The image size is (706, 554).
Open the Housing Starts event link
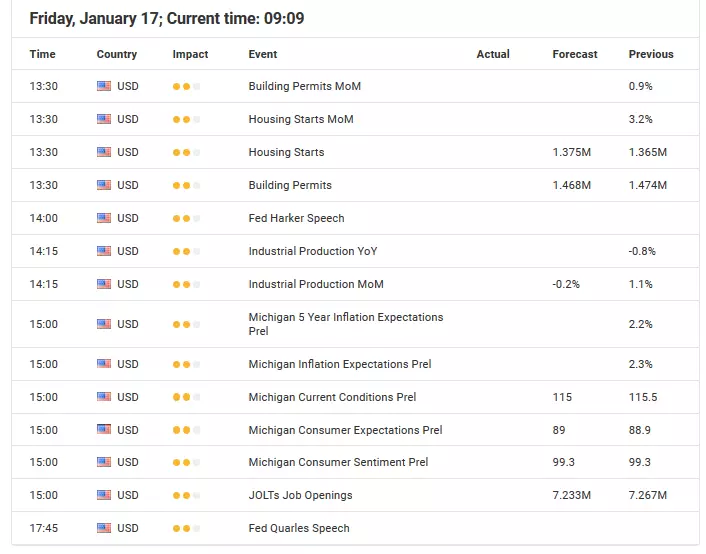pos(286,152)
